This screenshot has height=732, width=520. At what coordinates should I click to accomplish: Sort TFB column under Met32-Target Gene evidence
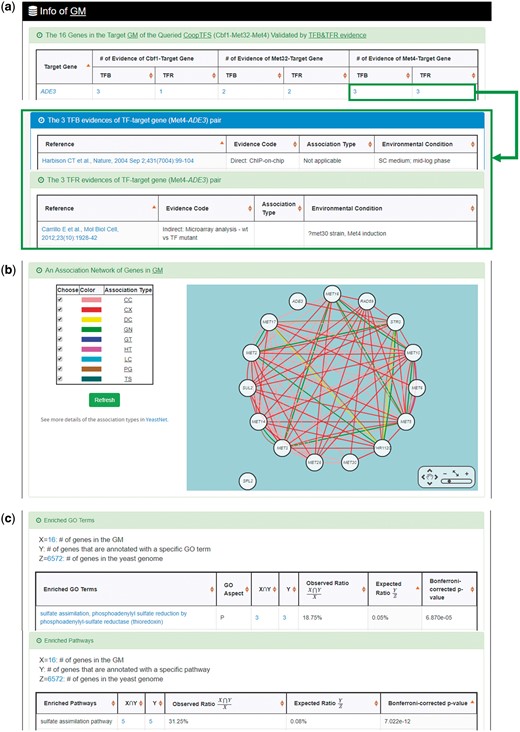(279, 75)
